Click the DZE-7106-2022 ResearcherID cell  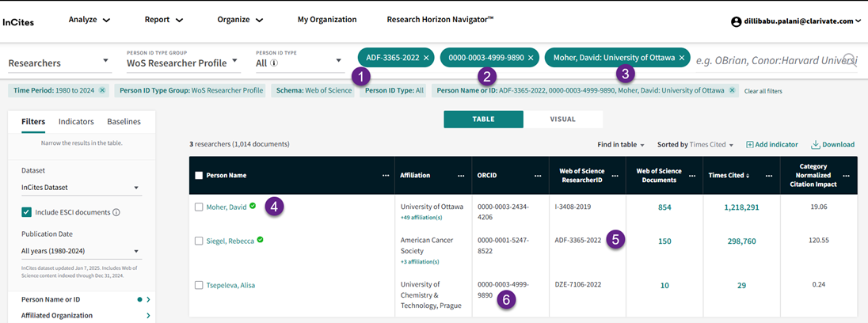pos(577,284)
